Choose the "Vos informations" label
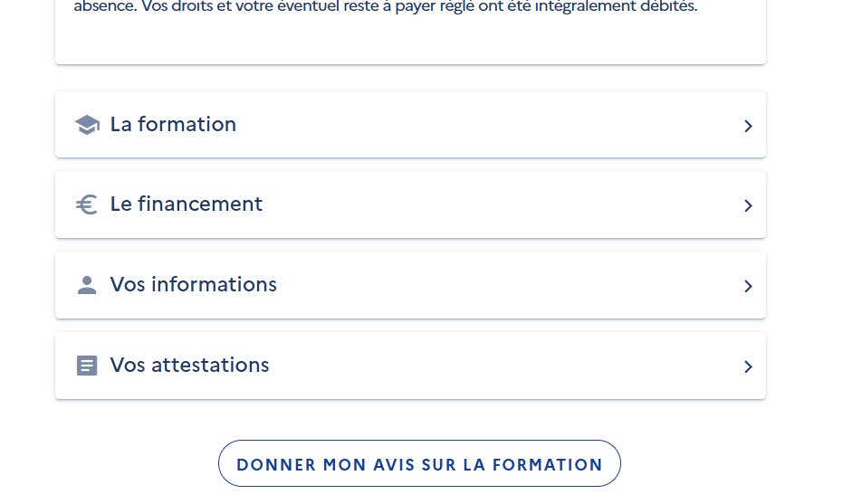862x504 pixels. pos(193,285)
